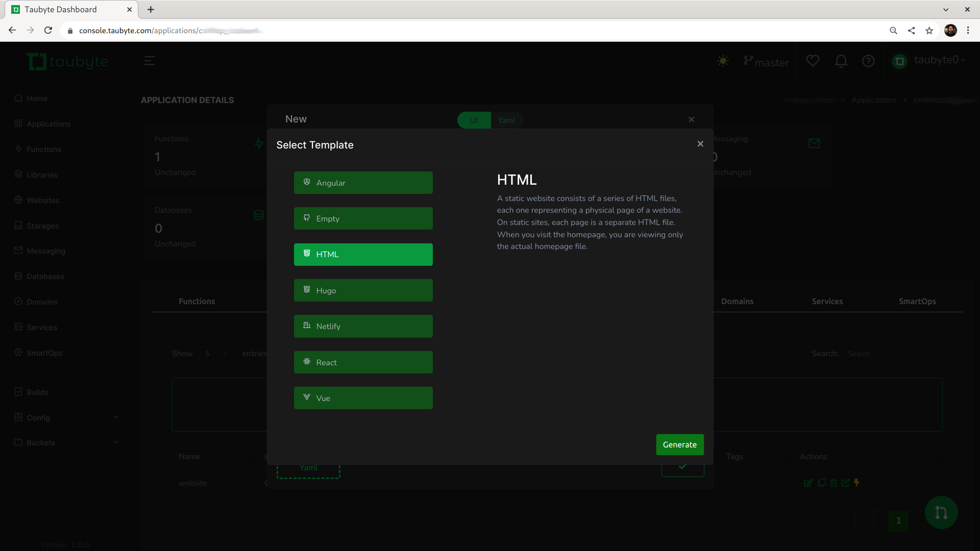Click the heart health icon
The image size is (980, 551).
(813, 61)
